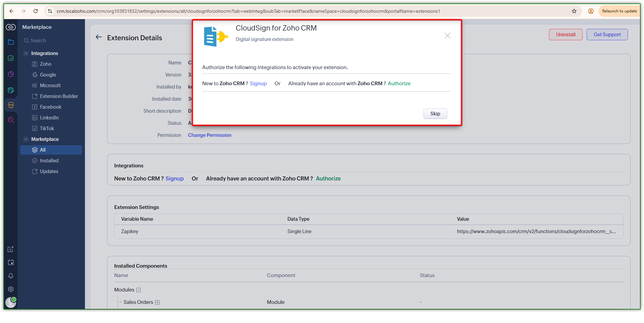
Task: Click Authorize link in the Integrations section
Action: (x=328, y=178)
